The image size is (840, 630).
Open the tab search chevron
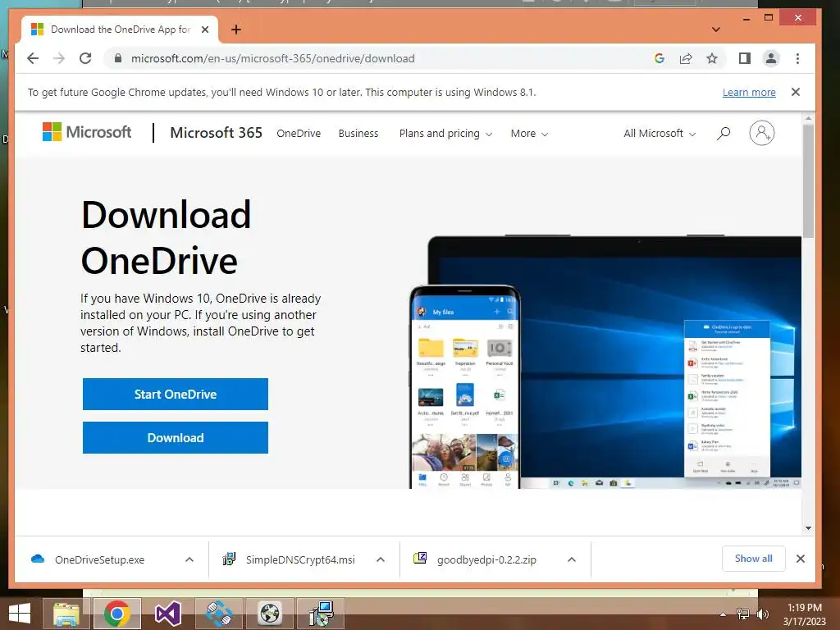tap(715, 30)
